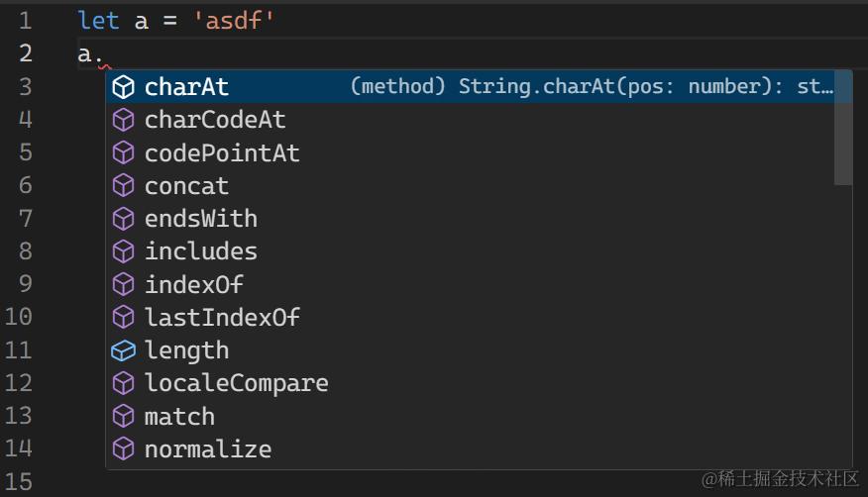Screen dimensions: 868x497
Task: Click the method icon next to concat
Action: (x=123, y=185)
